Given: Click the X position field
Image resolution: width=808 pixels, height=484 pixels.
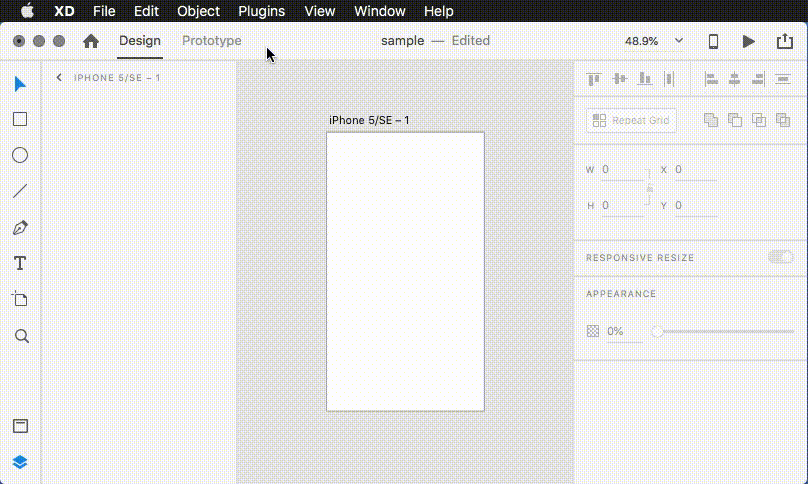Looking at the screenshot, I should click(x=696, y=170).
